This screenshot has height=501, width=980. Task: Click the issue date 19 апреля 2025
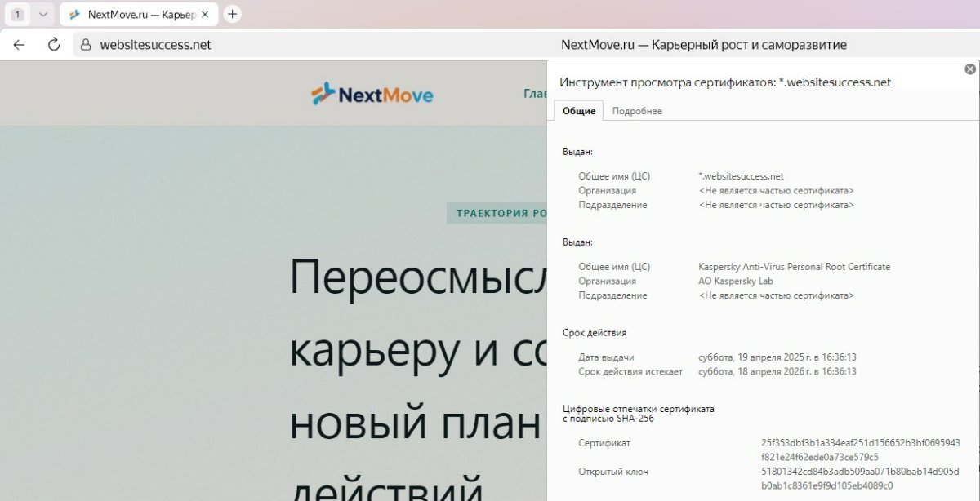point(777,357)
